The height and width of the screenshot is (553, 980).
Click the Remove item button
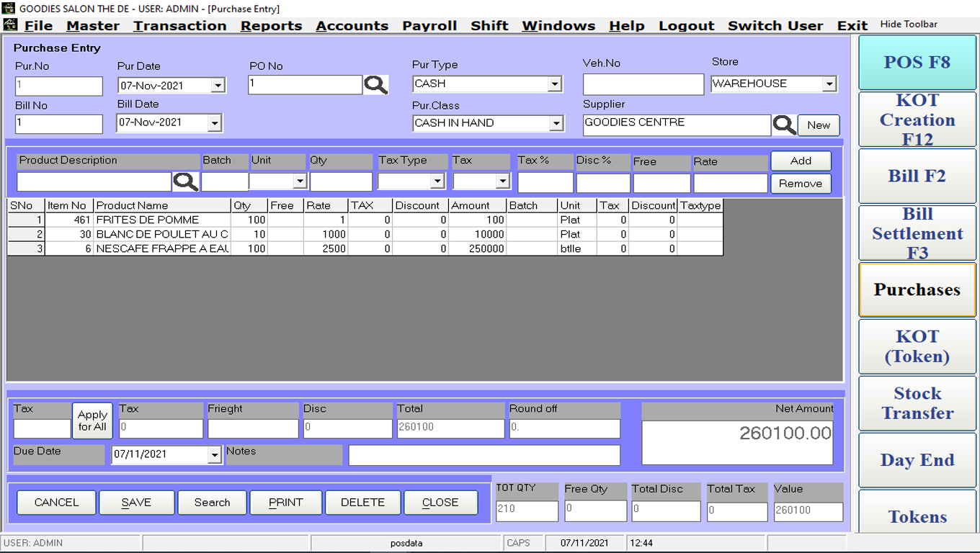(801, 184)
